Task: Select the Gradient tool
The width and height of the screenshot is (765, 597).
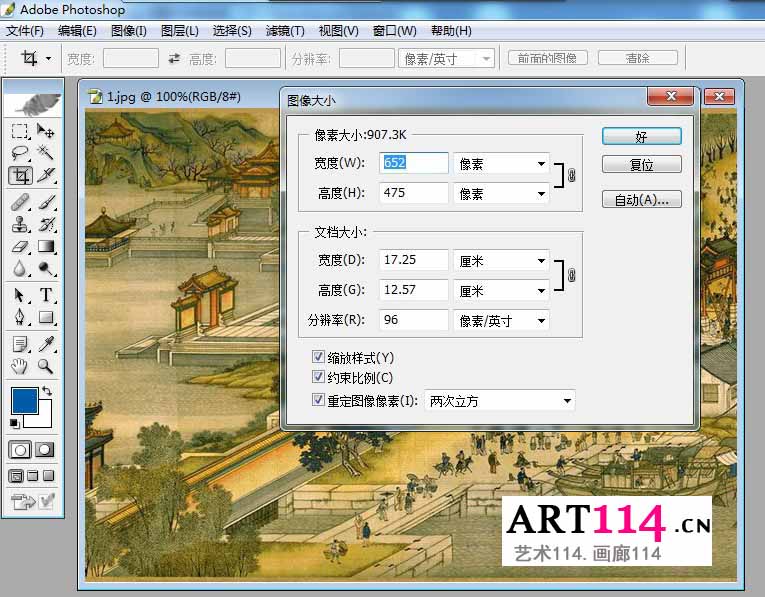Action: point(45,246)
